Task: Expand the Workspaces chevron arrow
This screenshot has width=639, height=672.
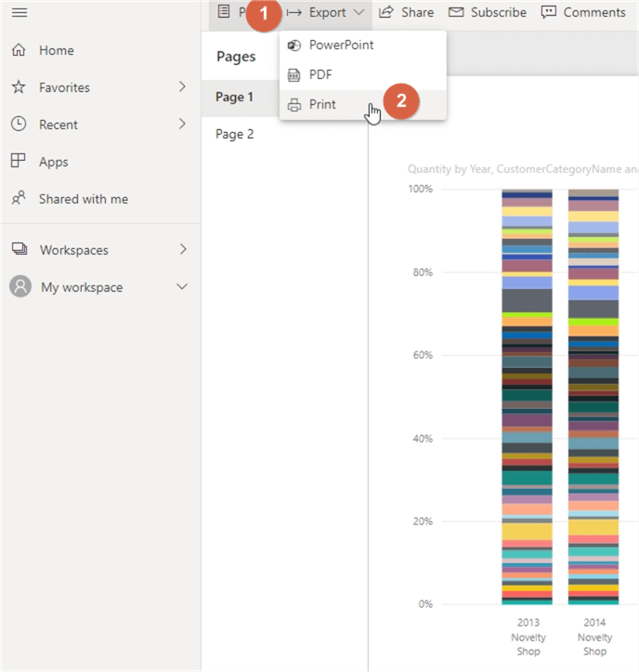Action: coord(183,249)
